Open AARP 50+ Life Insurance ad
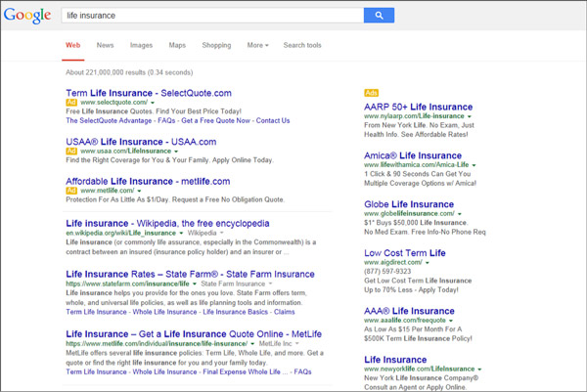Screen dimensions: 587x392 tap(418, 107)
